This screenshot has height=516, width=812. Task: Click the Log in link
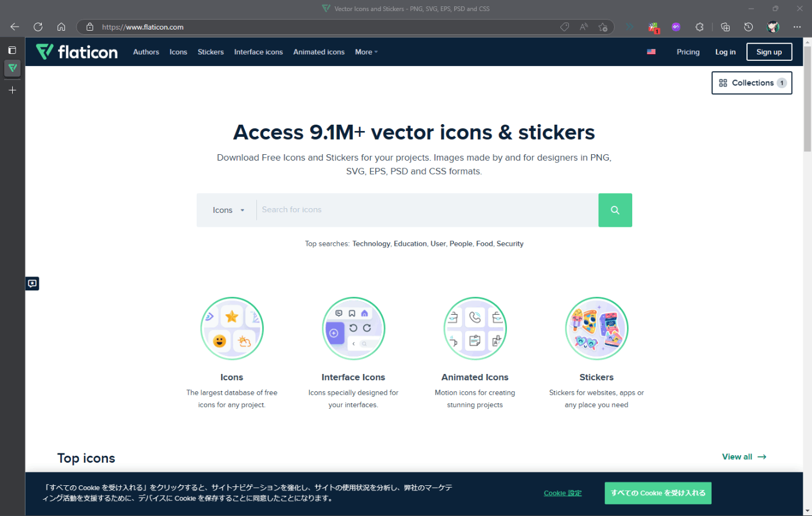726,52
